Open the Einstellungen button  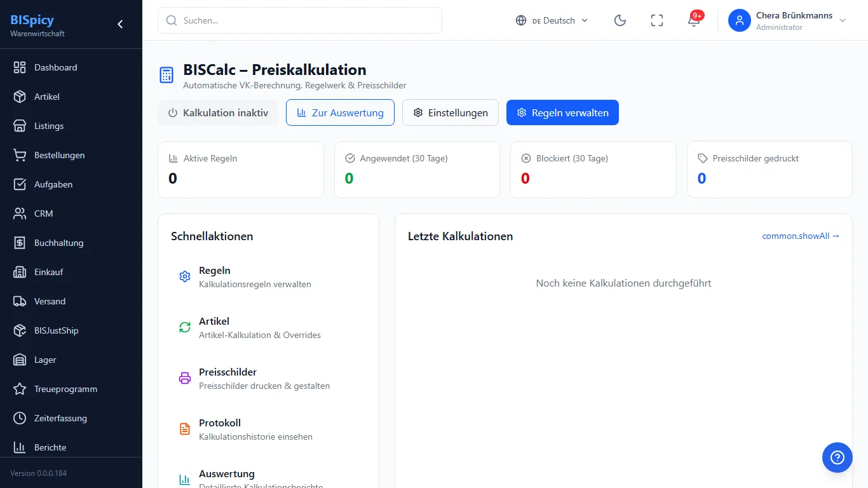click(x=451, y=112)
